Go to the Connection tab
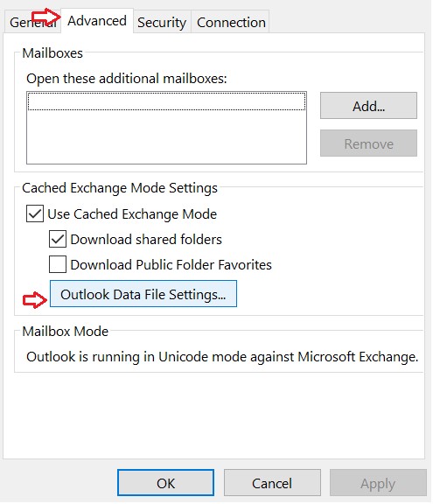 (x=231, y=22)
